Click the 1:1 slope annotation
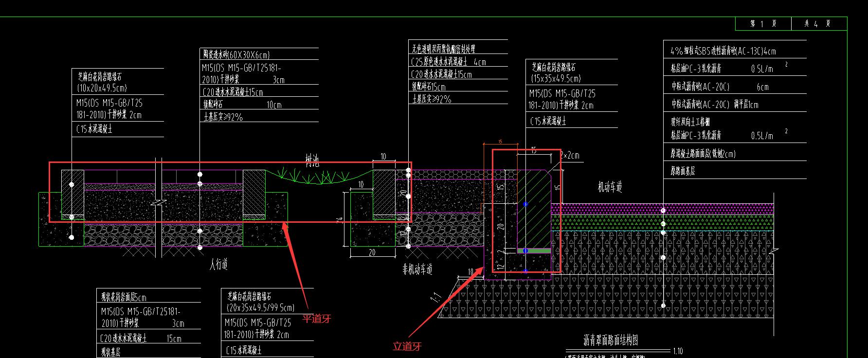 [x=436, y=297]
